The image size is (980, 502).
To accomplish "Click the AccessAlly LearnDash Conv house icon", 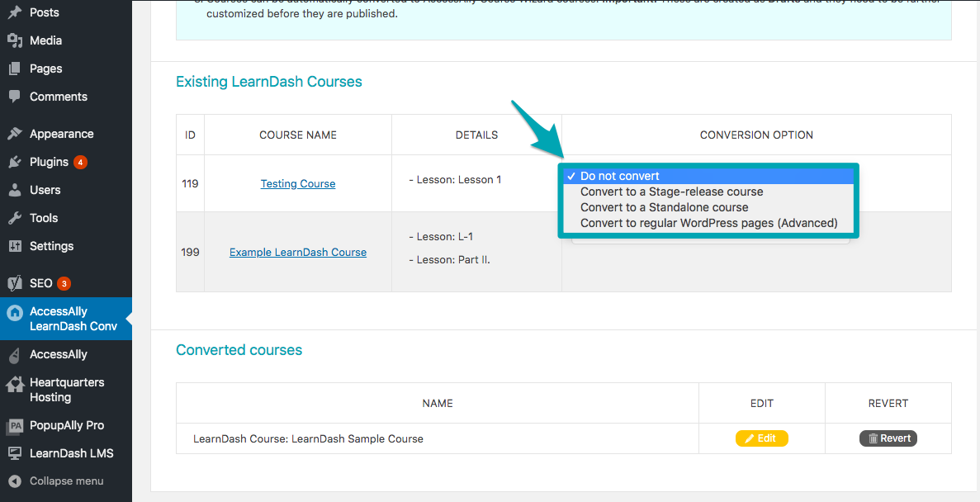I will [x=15, y=313].
